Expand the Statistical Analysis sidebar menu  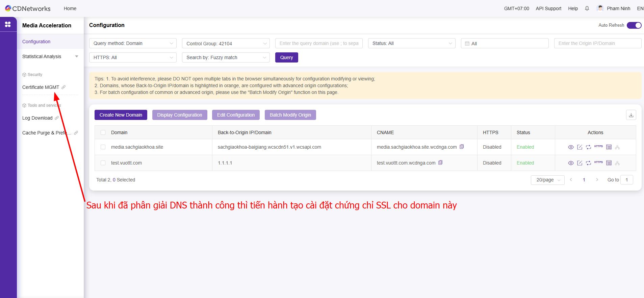pyautogui.click(x=50, y=56)
